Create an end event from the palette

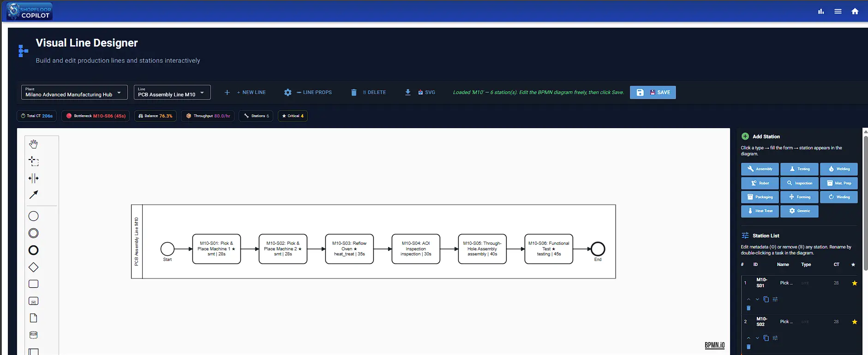coord(34,250)
